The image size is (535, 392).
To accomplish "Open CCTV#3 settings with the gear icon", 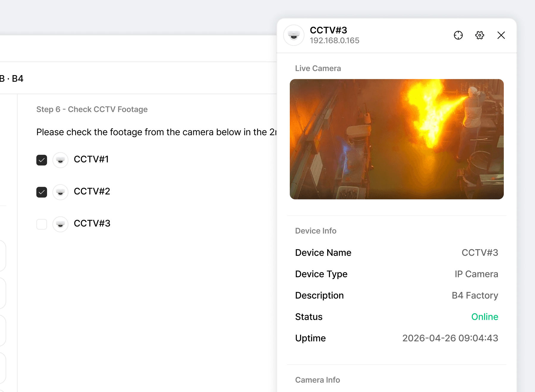I will click(x=479, y=35).
